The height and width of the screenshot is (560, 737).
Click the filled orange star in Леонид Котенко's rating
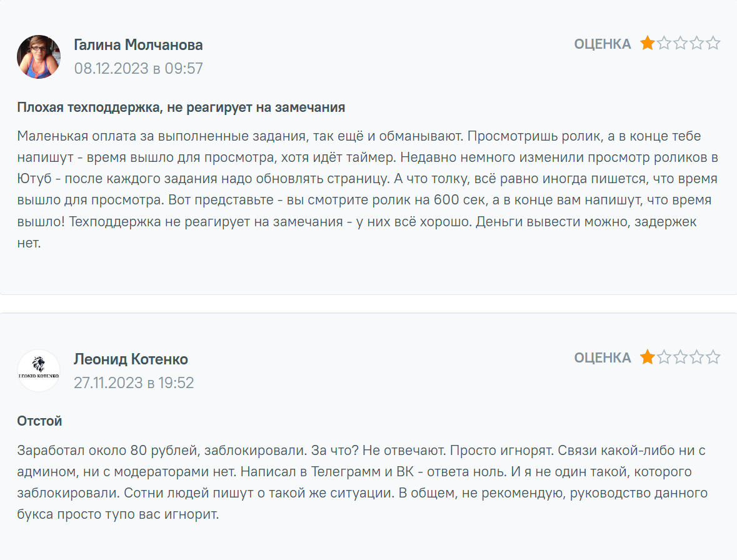click(648, 357)
